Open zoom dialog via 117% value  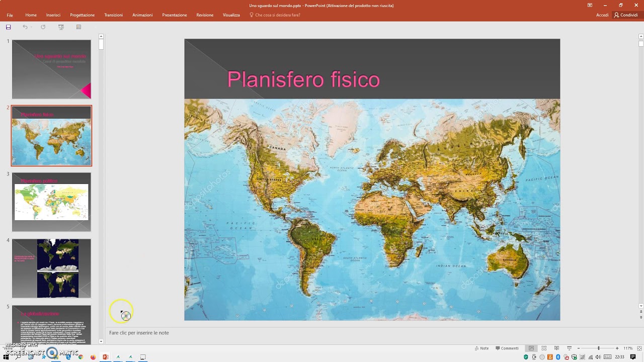(628, 348)
